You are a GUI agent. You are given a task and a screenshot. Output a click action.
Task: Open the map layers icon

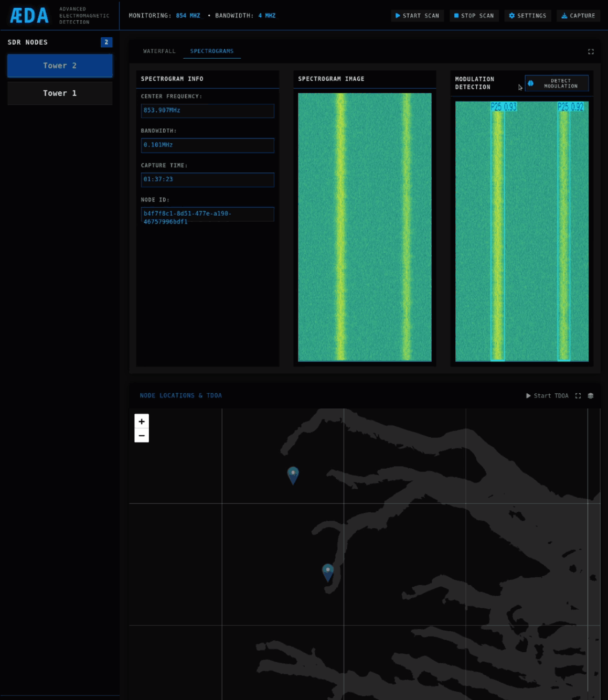point(591,396)
